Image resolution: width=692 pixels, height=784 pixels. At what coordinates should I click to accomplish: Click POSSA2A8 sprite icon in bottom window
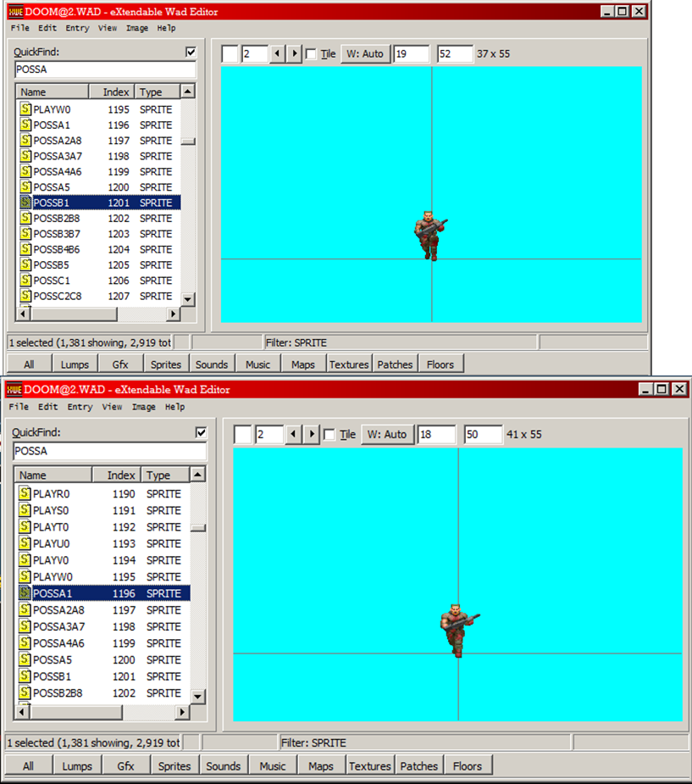[25, 609]
